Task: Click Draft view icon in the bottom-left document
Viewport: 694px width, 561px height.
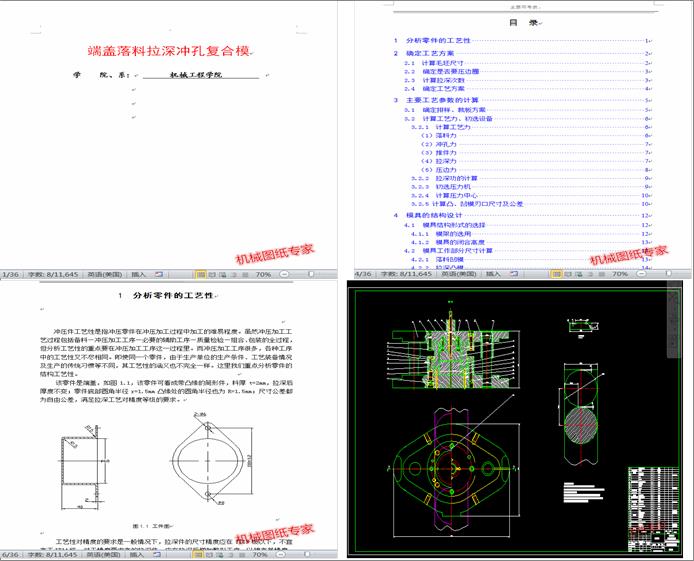Action: [x=242, y=554]
